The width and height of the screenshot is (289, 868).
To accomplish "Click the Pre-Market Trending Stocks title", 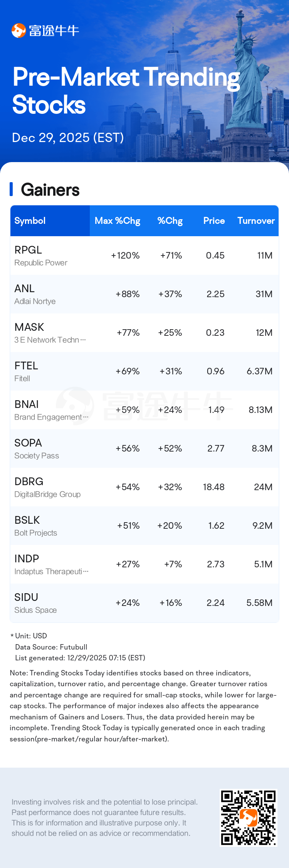I will (126, 90).
